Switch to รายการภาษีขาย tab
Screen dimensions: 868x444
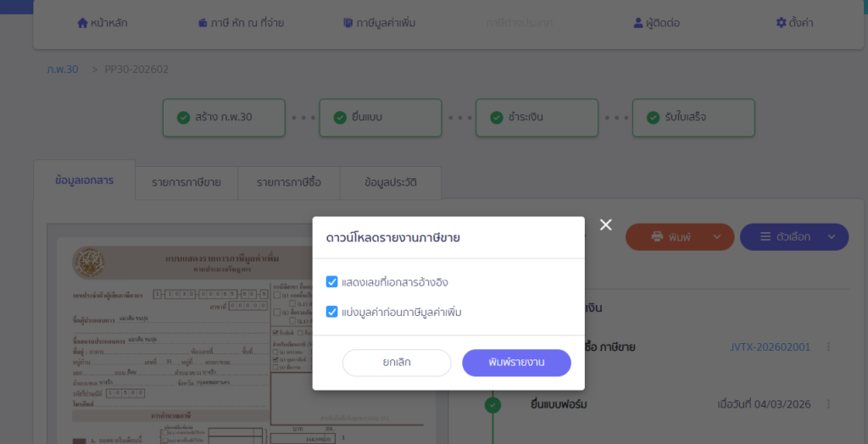coord(186,182)
